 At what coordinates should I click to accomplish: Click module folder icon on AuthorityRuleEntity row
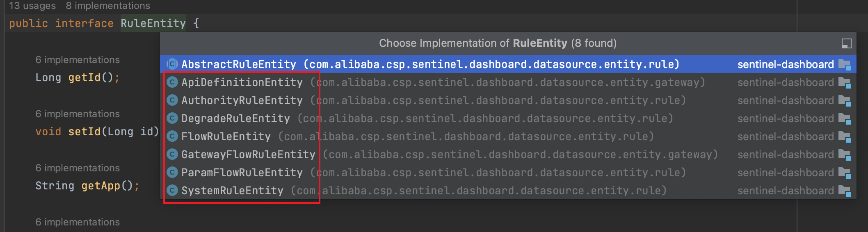(x=845, y=101)
